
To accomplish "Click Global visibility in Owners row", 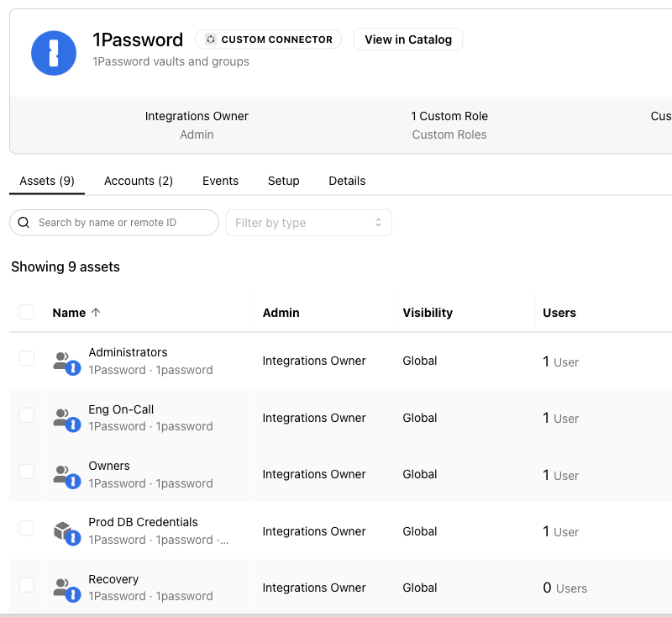I will [419, 475].
